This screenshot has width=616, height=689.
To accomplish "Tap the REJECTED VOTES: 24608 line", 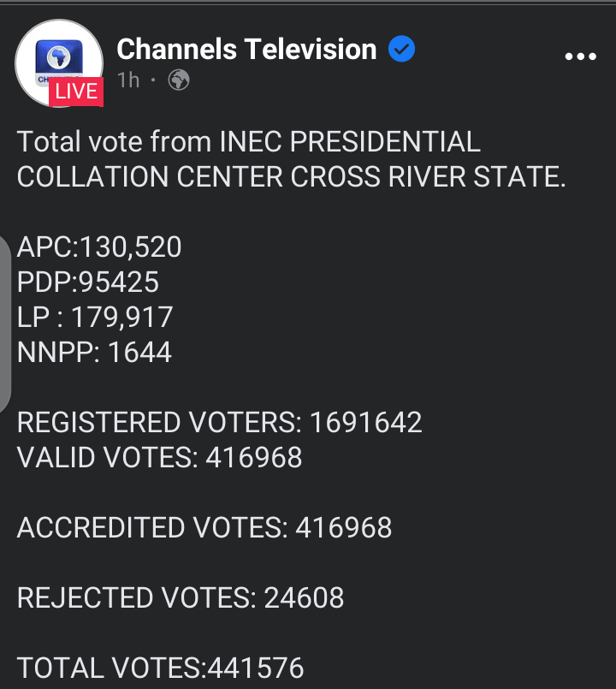I will point(181,598).
